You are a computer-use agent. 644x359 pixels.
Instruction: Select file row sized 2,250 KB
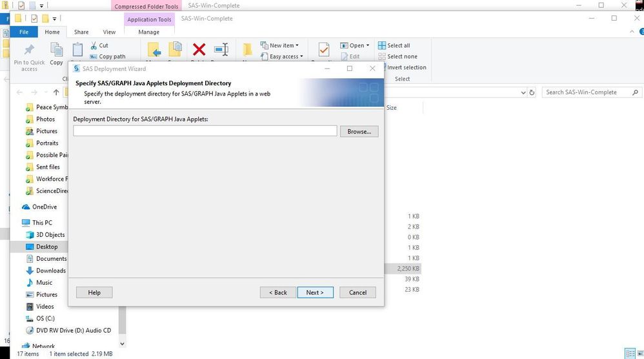point(403,269)
